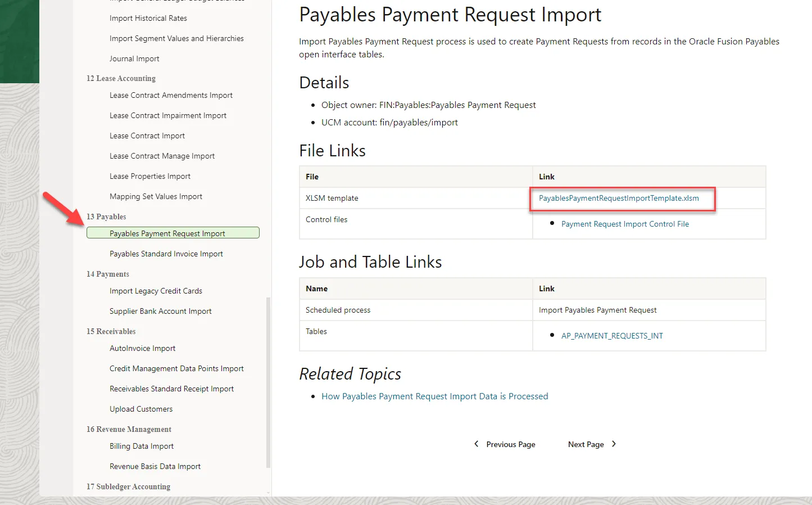Screen dimensions: 812x505
Task: Open Mapping Set Values Import item
Action: pos(156,197)
